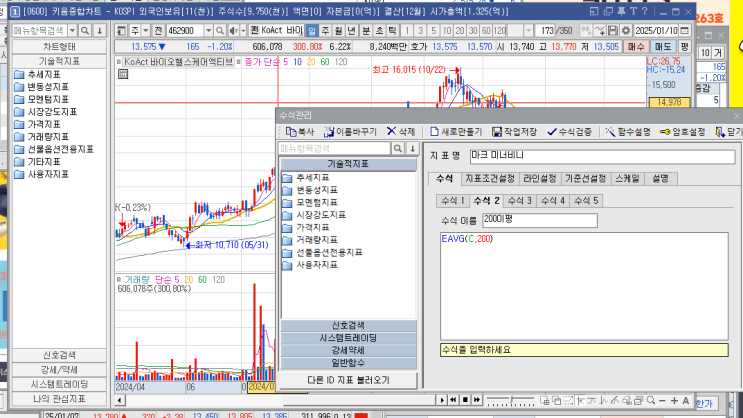This screenshot has width=743, height=418.
Task: Select the 60 interval button
Action: tap(486, 31)
